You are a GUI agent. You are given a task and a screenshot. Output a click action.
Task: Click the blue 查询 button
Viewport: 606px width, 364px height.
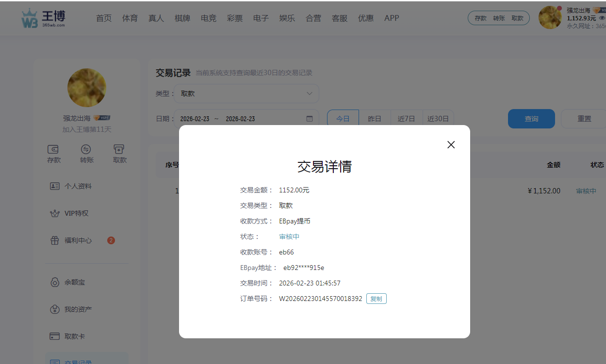pos(531,119)
